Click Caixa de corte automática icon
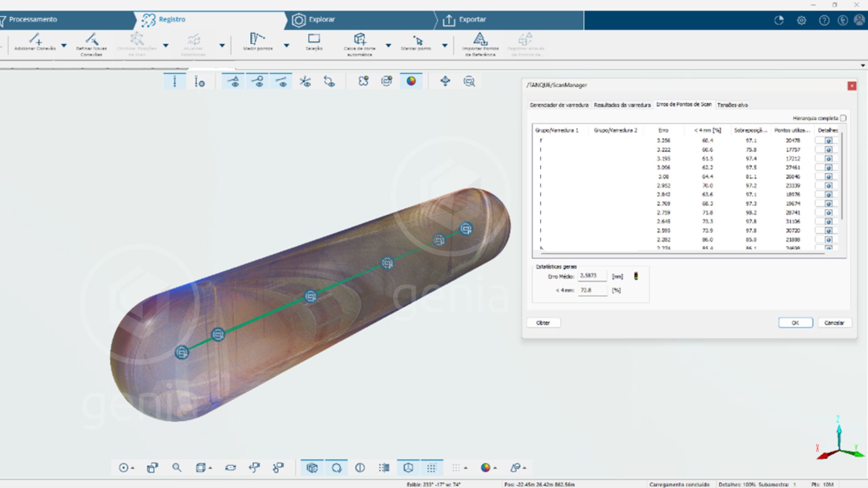Image resolution: width=868 pixels, height=488 pixels. coord(359,39)
